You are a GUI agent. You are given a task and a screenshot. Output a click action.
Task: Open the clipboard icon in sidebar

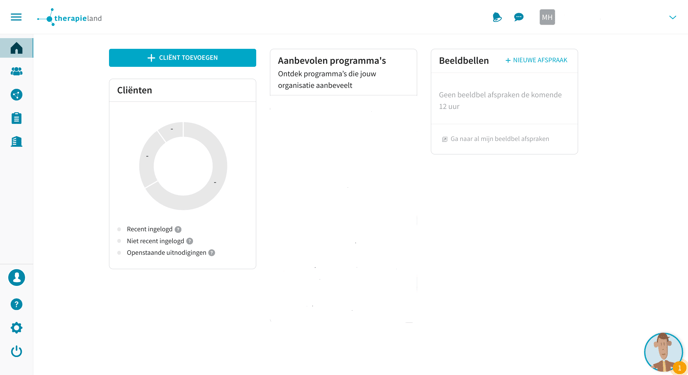click(x=16, y=118)
